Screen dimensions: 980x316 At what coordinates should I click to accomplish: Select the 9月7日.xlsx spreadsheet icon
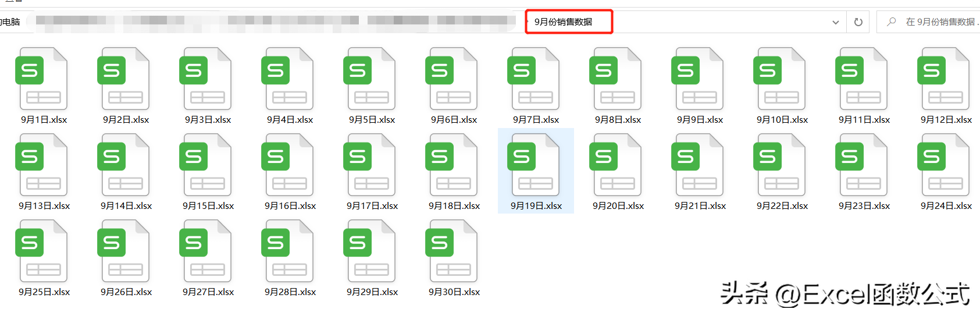pyautogui.click(x=533, y=79)
